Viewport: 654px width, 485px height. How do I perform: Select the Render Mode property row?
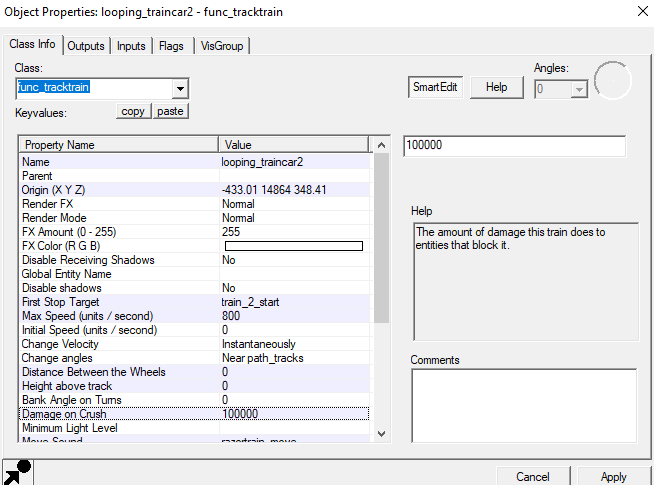pos(194,218)
